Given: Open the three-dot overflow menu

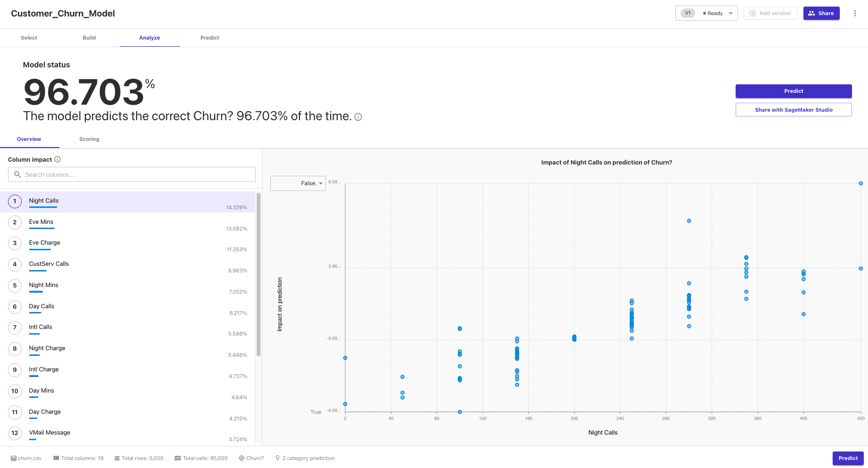Looking at the screenshot, I should [x=855, y=13].
